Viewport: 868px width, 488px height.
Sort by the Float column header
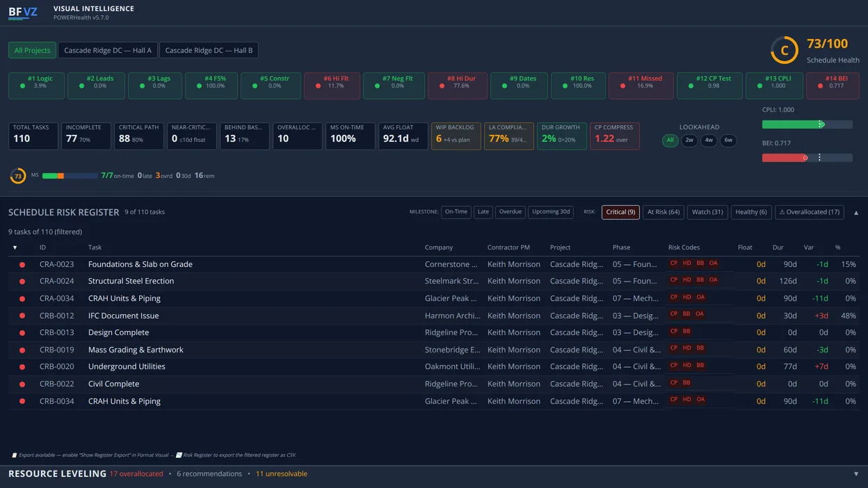coord(745,247)
